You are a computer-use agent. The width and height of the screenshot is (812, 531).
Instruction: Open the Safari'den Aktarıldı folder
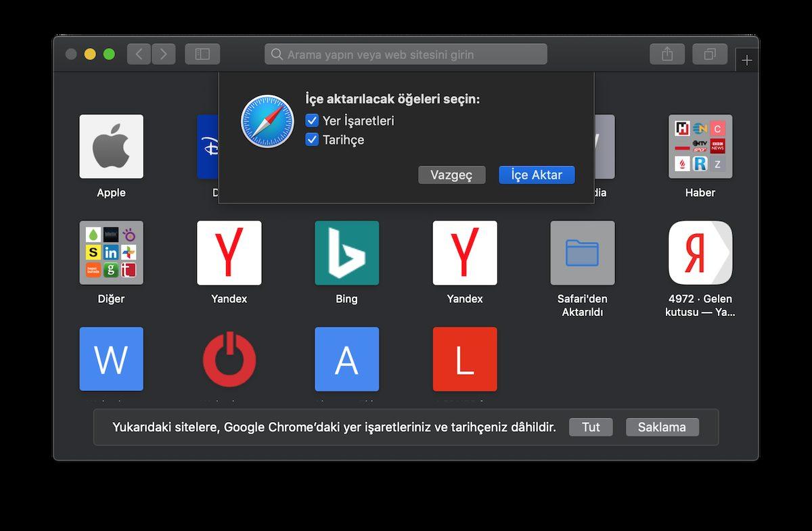[x=582, y=252]
